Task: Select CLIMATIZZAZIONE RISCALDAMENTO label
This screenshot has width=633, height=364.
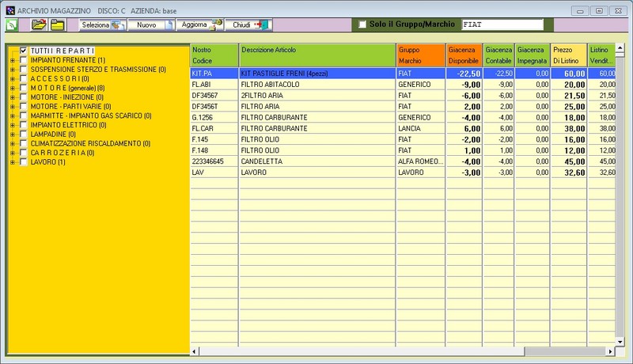Action: [x=90, y=144]
